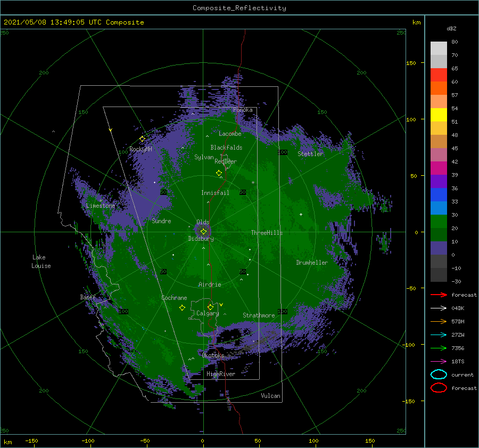Click the 04DK legend label
Viewport: 479px width, 448px height.
coord(458,308)
